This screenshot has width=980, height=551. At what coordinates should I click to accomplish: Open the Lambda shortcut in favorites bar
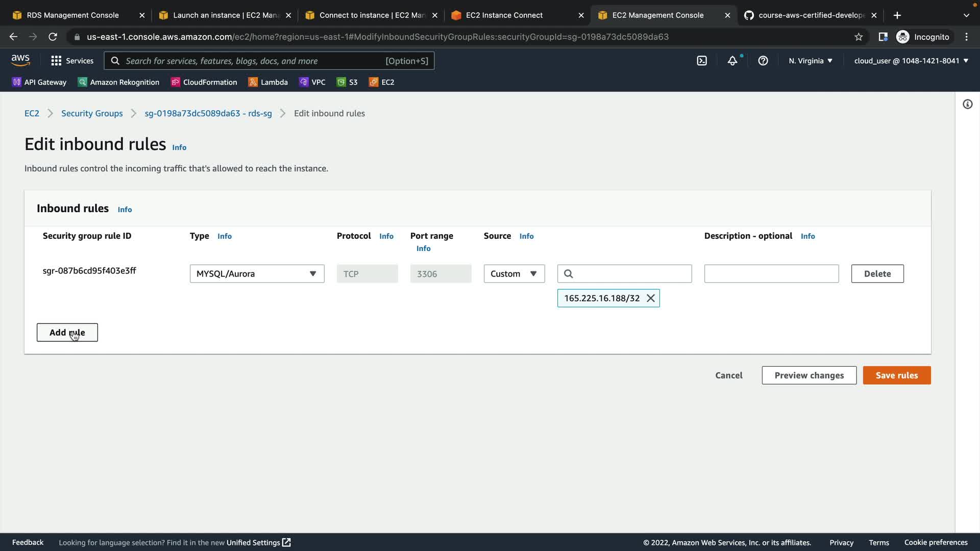click(268, 82)
